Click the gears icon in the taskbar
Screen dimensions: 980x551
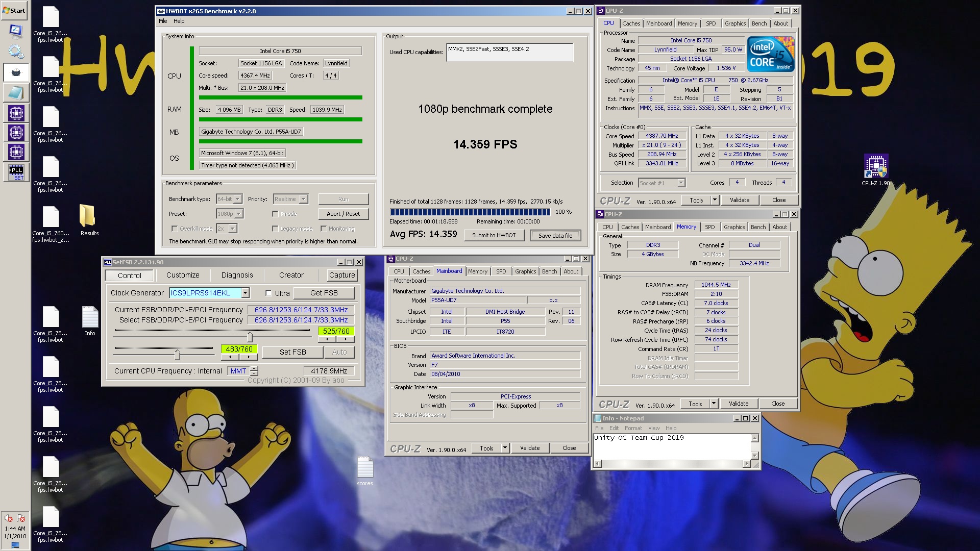(16, 52)
